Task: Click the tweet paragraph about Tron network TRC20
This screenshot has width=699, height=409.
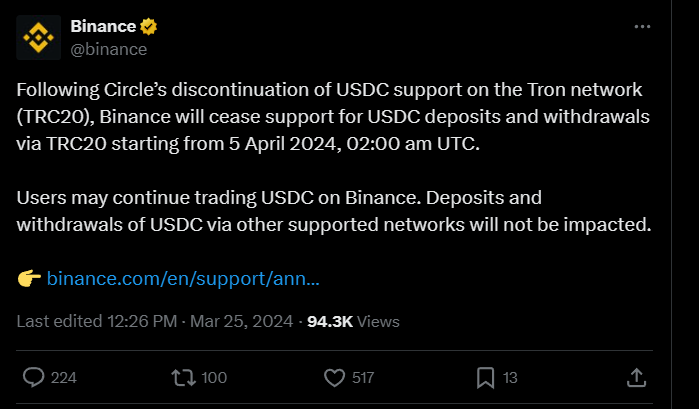Action: [x=333, y=117]
